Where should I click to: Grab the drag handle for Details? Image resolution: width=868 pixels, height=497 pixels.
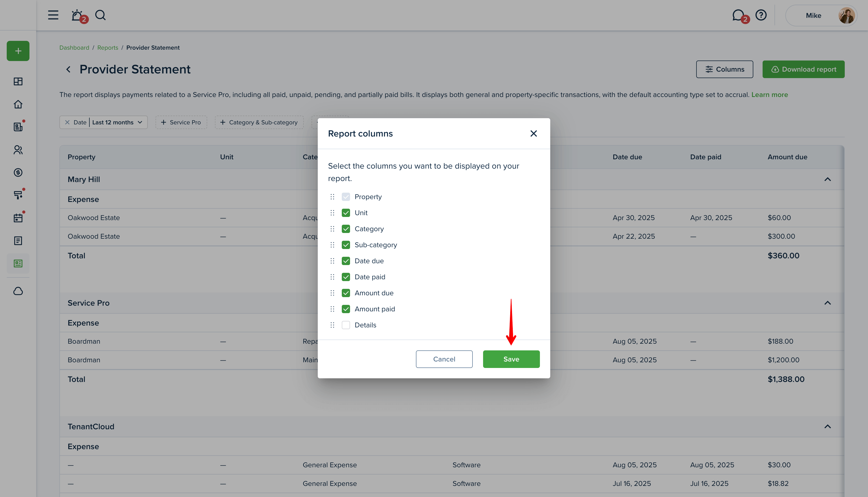(332, 325)
